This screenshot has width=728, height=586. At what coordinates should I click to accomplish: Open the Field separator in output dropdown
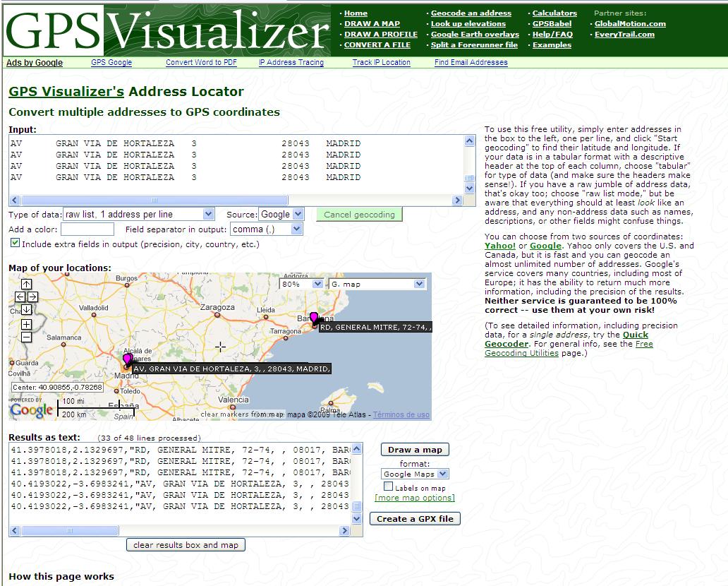(267, 229)
